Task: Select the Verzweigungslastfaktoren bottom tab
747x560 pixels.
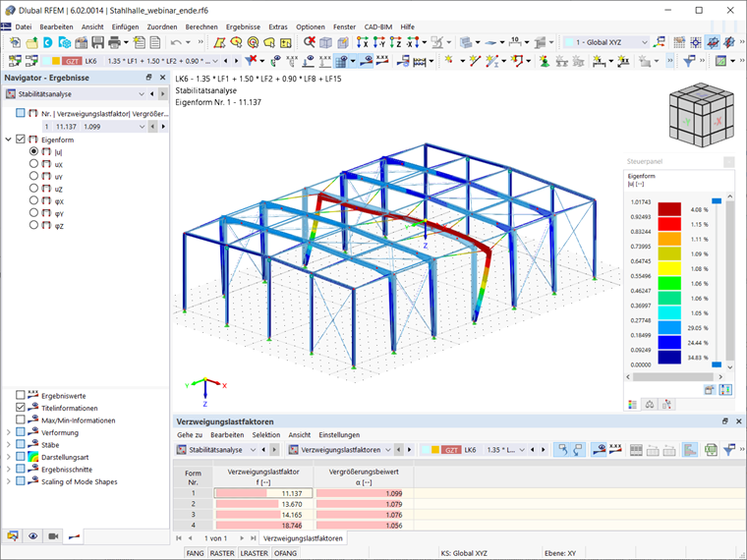Action: pyautogui.click(x=303, y=538)
